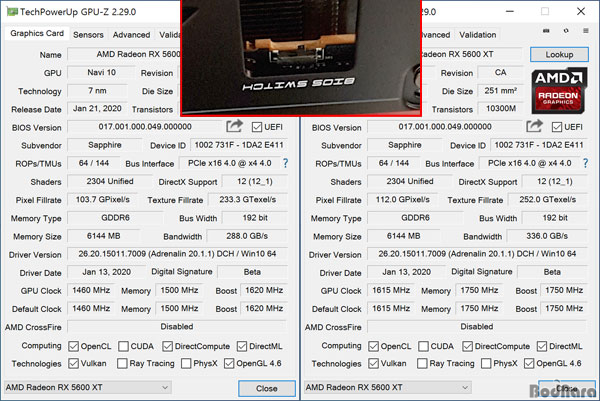Click Driver Version field in right window
Screen dimensions: 600x401
coord(477,254)
